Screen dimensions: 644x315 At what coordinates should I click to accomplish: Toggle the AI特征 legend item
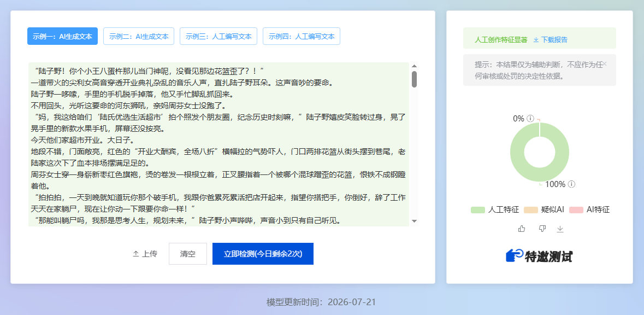tap(589, 209)
